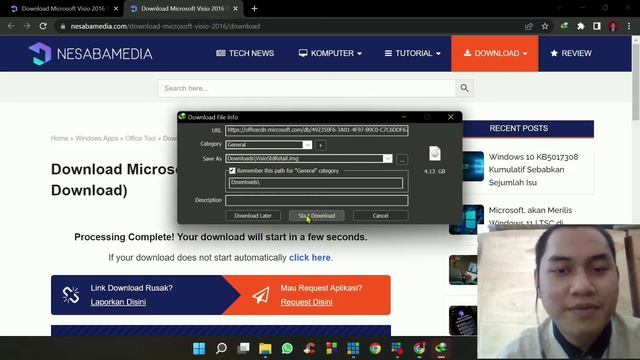The width and height of the screenshot is (640, 360).
Task: Open Google Chrome from the taskbar
Action: coord(375,348)
